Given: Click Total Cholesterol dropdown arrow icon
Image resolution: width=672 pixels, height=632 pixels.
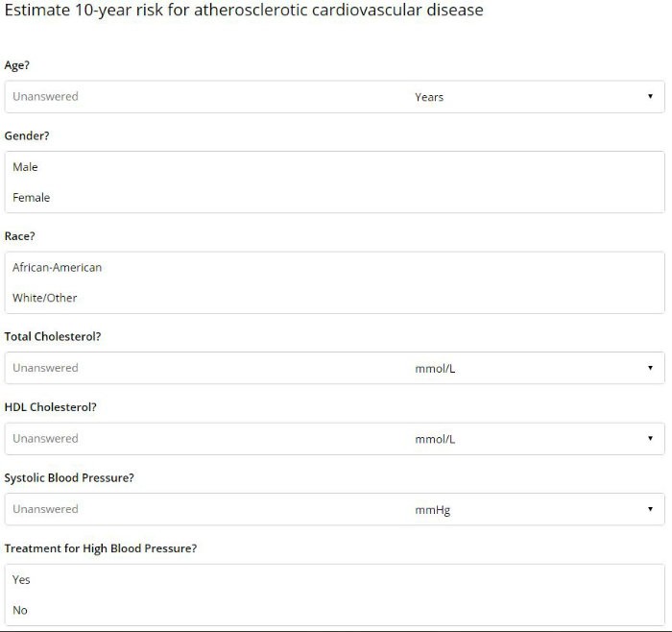Looking at the screenshot, I should [650, 368].
